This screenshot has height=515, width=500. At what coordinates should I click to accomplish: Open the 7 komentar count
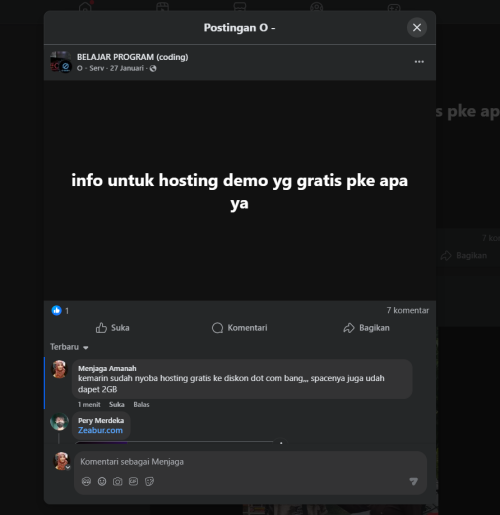pyautogui.click(x=408, y=310)
